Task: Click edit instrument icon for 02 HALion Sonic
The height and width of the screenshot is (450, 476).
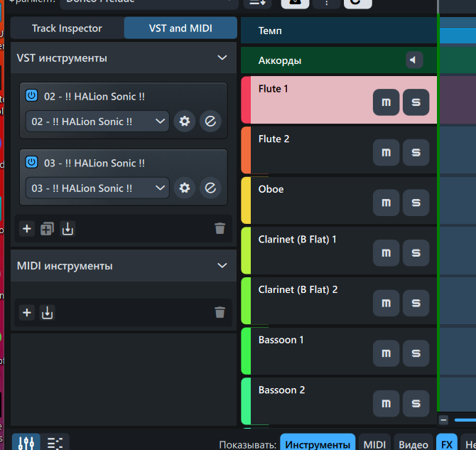Action: pyautogui.click(x=210, y=122)
